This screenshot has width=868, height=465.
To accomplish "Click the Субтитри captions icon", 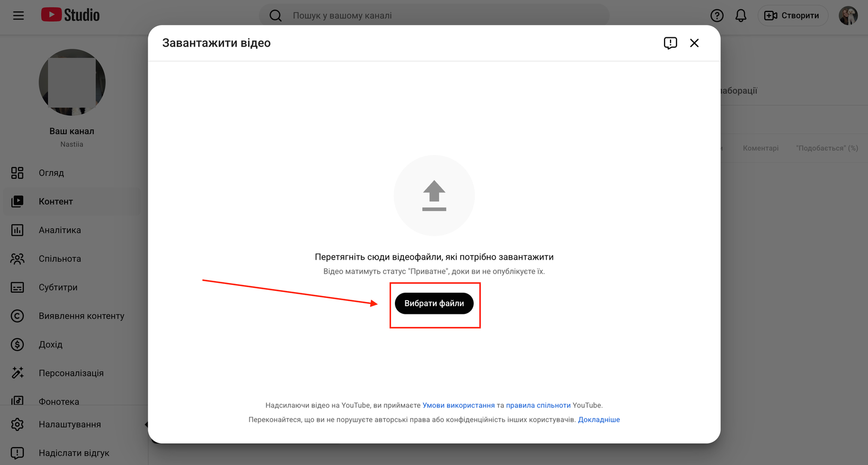I will 17,287.
